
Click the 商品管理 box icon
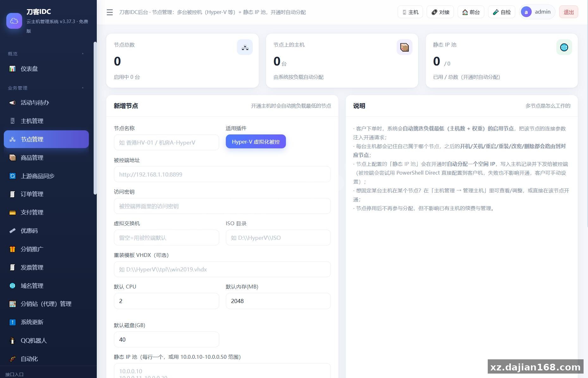[x=12, y=158]
